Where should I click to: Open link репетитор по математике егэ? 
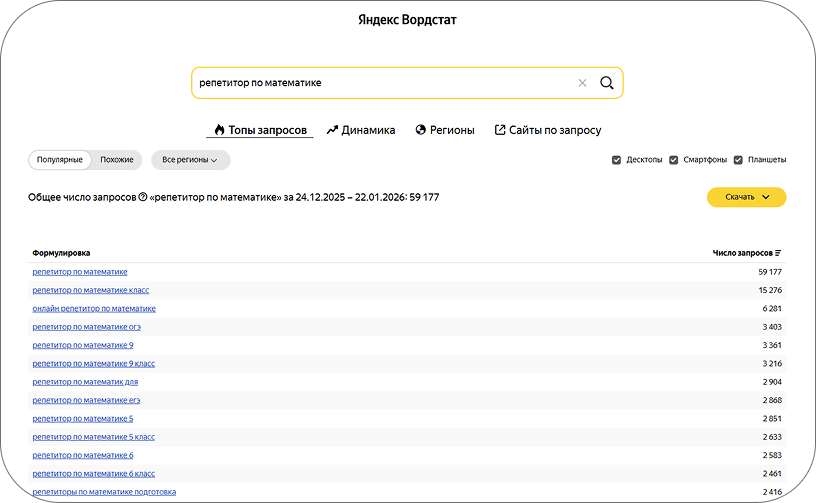pyautogui.click(x=86, y=400)
